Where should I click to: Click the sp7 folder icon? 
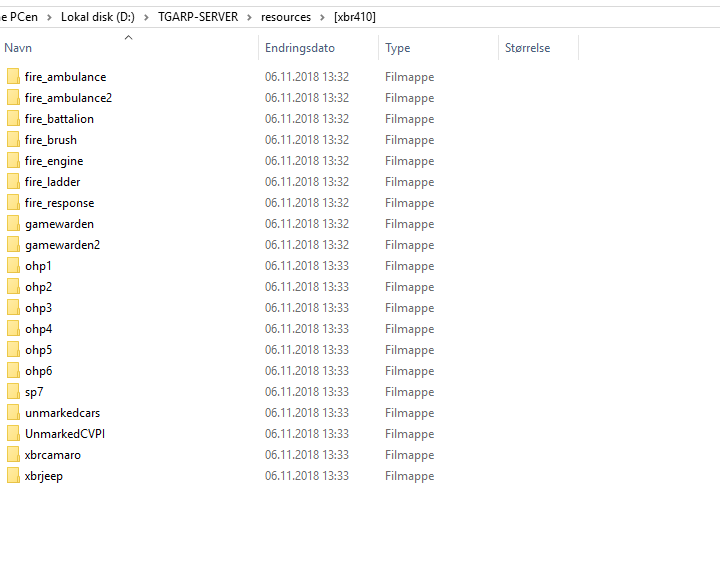pyautogui.click(x=13, y=392)
